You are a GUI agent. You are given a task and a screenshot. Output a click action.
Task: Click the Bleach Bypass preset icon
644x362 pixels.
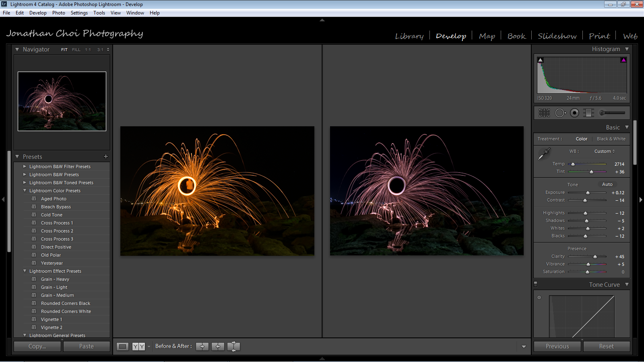tap(34, 207)
